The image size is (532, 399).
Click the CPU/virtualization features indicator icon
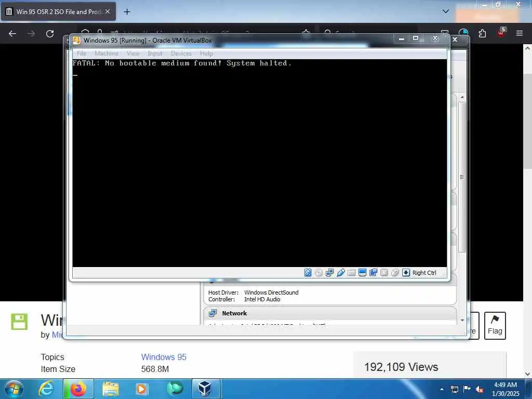tap(384, 272)
